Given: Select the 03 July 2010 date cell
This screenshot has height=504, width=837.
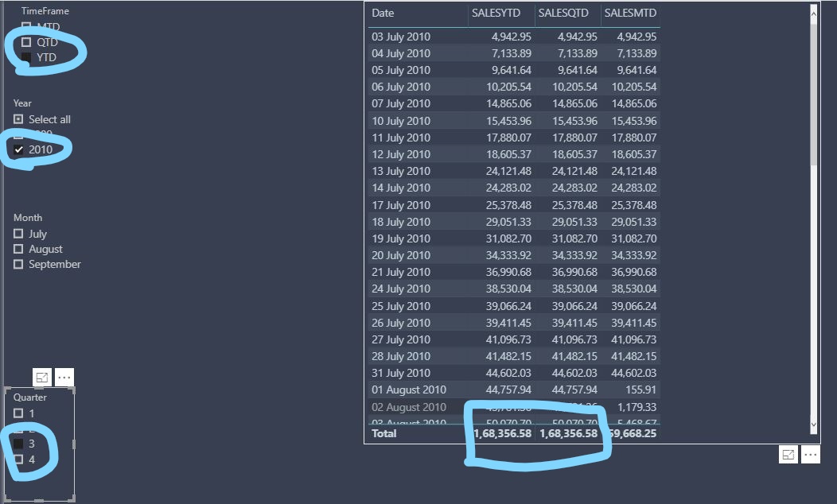Looking at the screenshot, I should click(401, 37).
